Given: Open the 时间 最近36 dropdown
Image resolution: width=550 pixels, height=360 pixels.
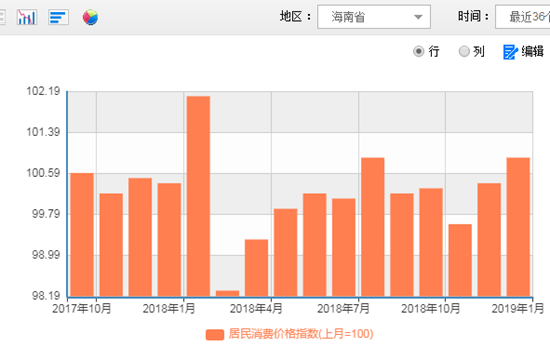Looking at the screenshot, I should [x=523, y=17].
